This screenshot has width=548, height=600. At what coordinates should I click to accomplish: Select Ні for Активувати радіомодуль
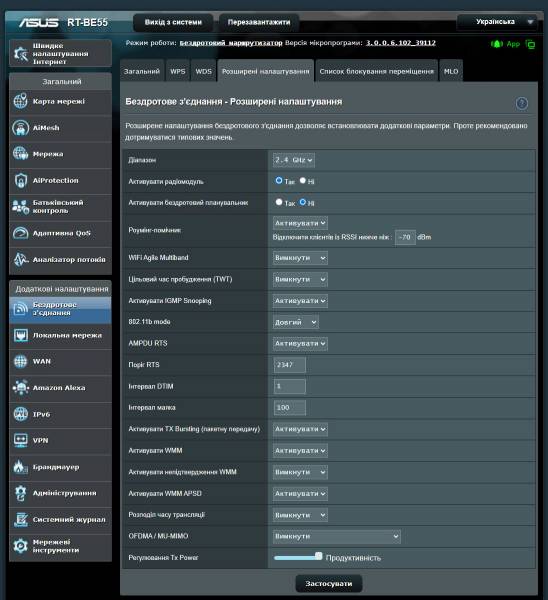[x=303, y=180]
